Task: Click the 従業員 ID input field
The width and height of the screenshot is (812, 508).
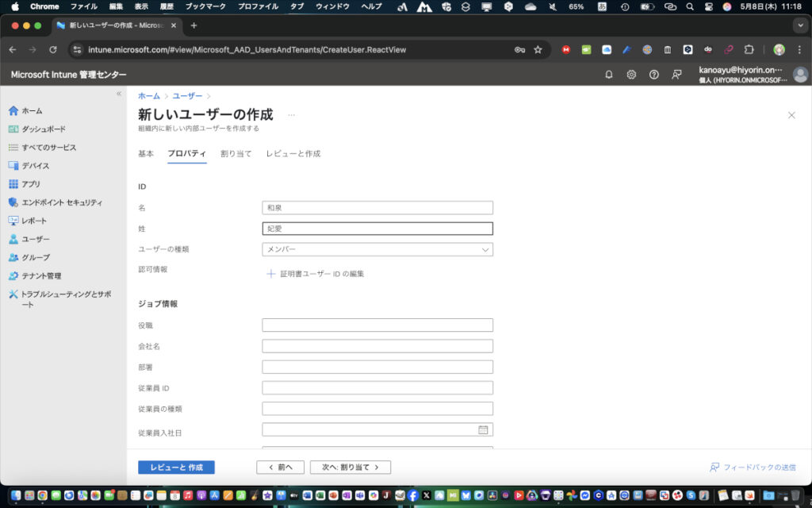Action: point(377,387)
